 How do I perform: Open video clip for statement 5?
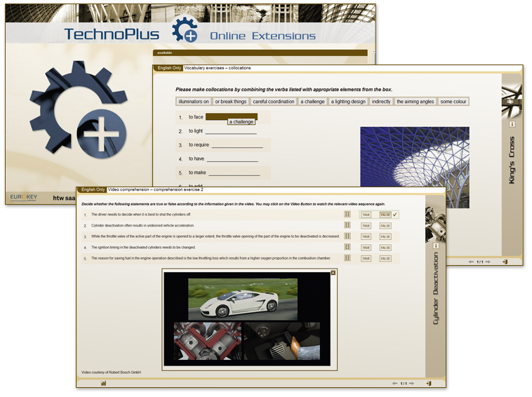pyautogui.click(x=347, y=259)
